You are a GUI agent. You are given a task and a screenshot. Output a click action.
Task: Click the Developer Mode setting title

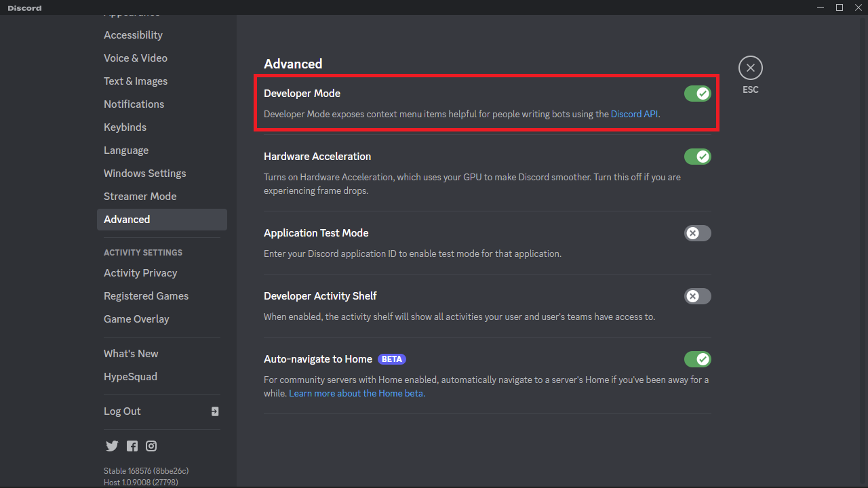pos(302,94)
